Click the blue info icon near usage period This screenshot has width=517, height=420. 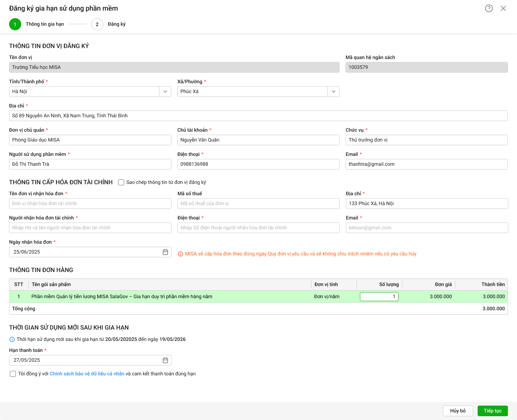(12, 339)
